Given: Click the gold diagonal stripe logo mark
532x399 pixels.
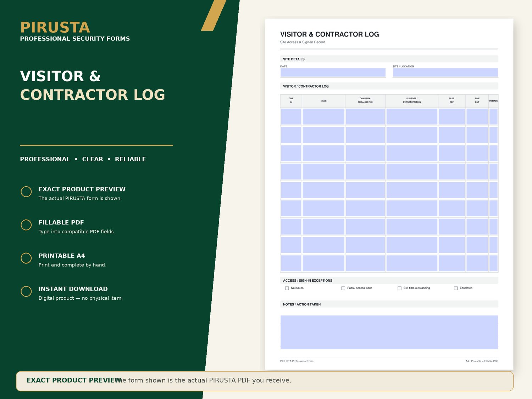Looking at the screenshot, I should 214,15.
